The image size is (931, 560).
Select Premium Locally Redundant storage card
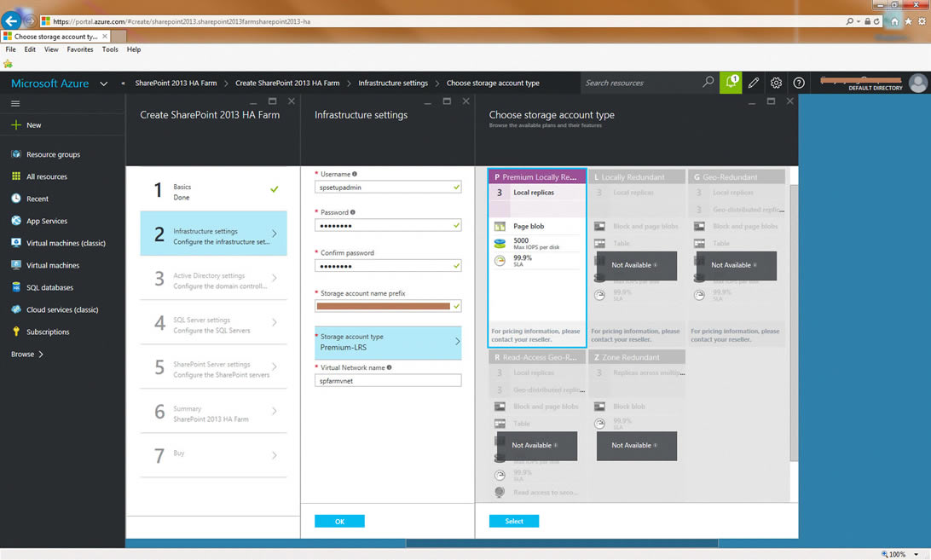coord(537,257)
